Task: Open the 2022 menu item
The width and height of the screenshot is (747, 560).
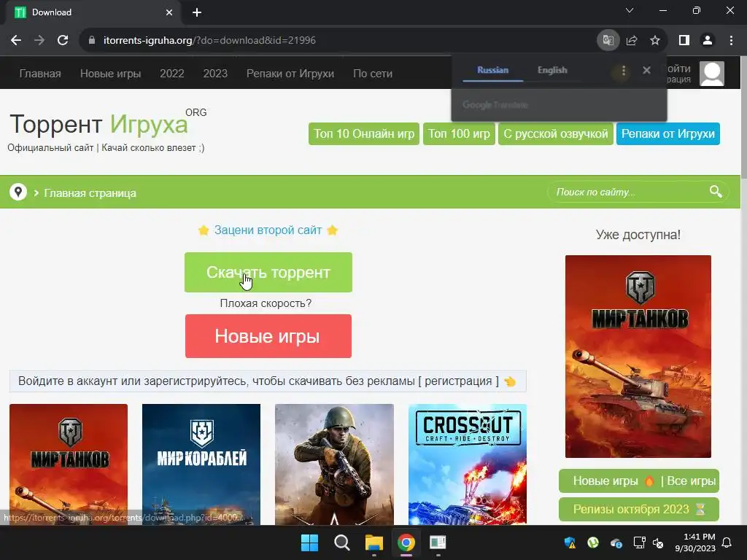Action: click(172, 74)
